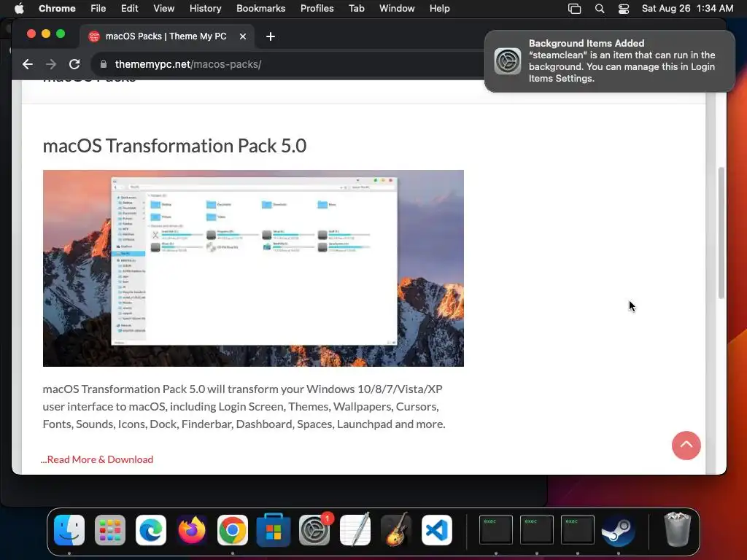The width and height of the screenshot is (747, 560).
Task: Open Control Center in menu bar
Action: coord(624,9)
